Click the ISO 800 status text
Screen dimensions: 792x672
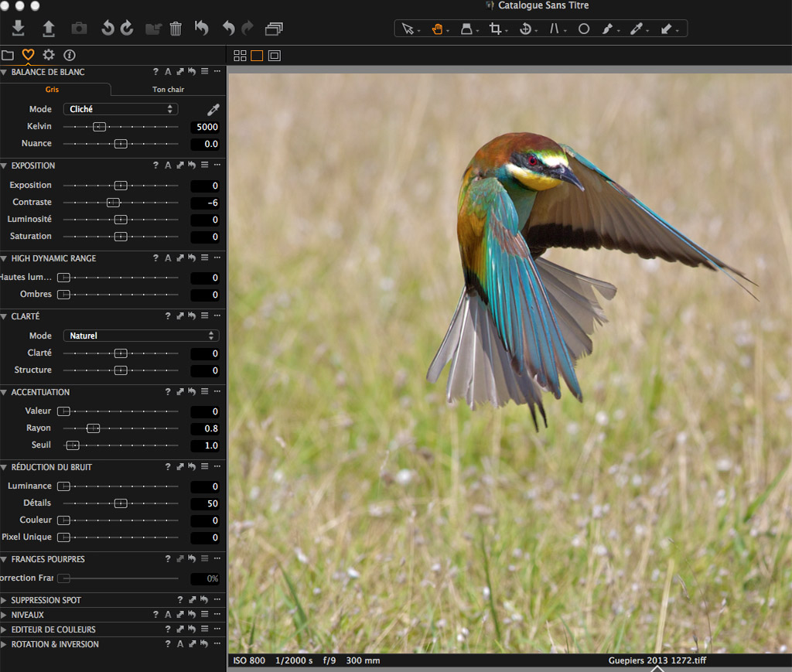(x=249, y=660)
